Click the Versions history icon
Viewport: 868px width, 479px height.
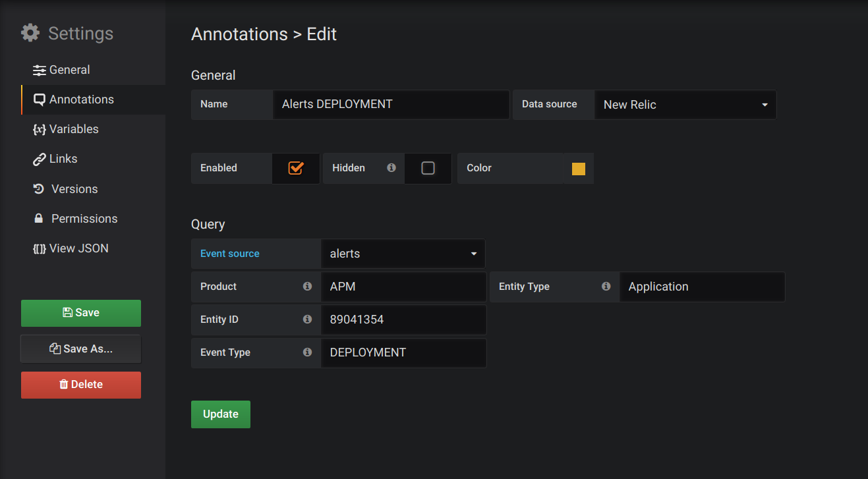click(39, 189)
